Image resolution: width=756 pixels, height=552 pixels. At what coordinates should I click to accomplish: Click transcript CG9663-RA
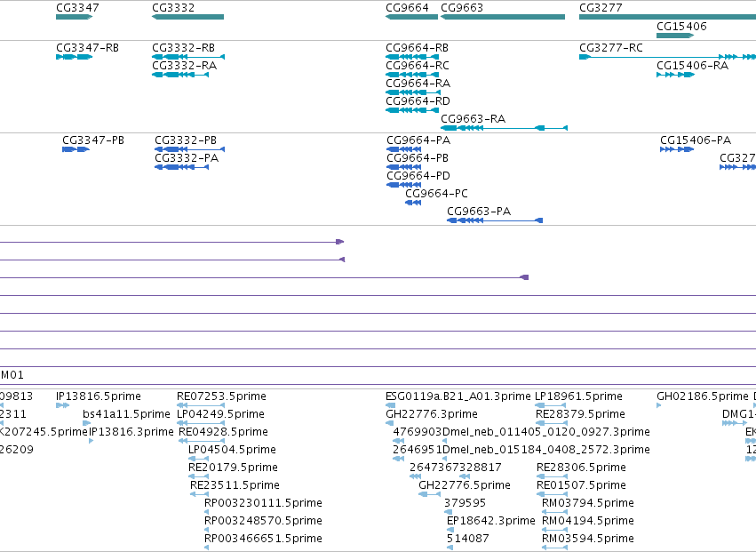(504, 128)
